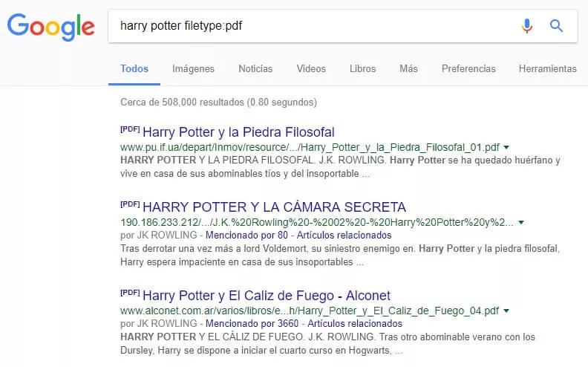588x367 pixels.
Task: Expand dropdown arrow next to Piedra Filosofal URL
Action: 506,147
